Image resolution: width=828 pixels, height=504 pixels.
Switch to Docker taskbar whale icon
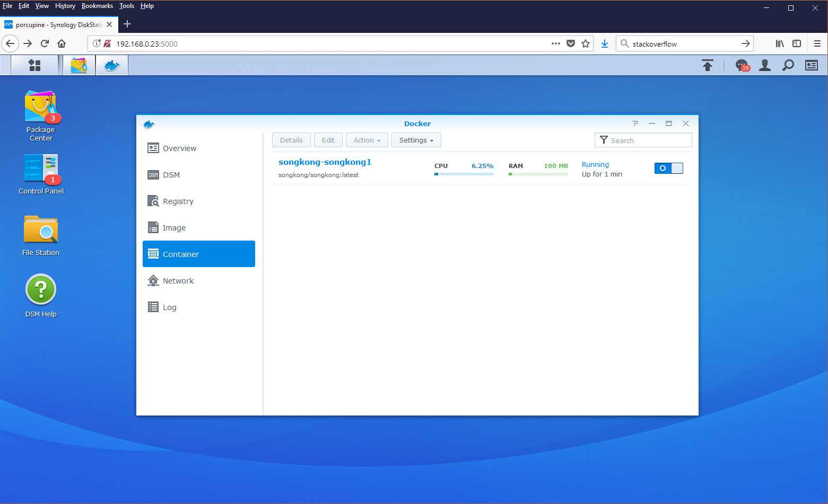click(x=112, y=65)
